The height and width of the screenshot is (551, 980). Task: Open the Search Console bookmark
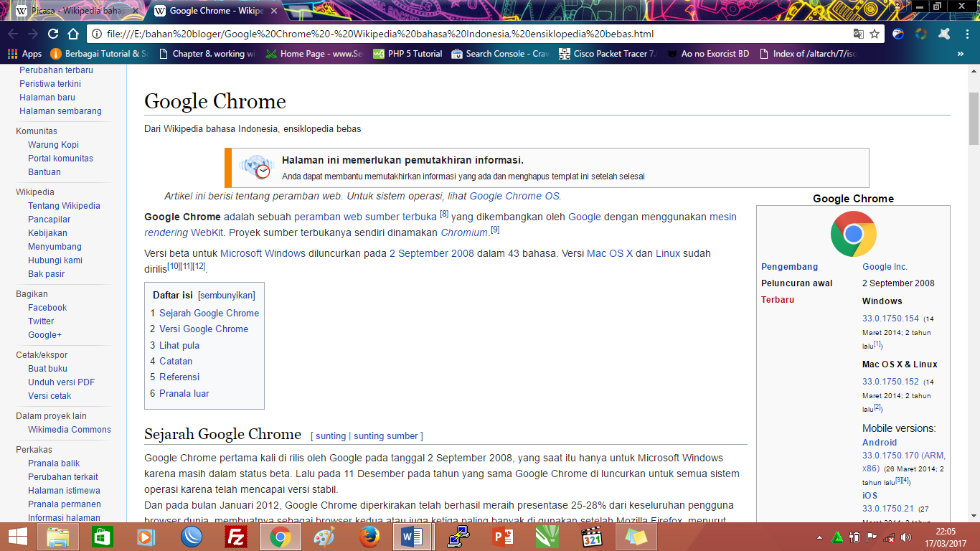click(x=500, y=54)
